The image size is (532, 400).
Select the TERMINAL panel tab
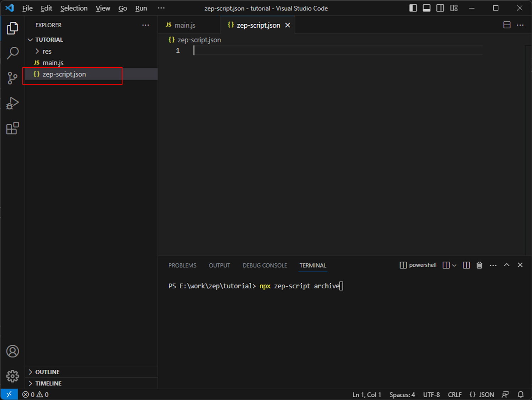[313, 266]
